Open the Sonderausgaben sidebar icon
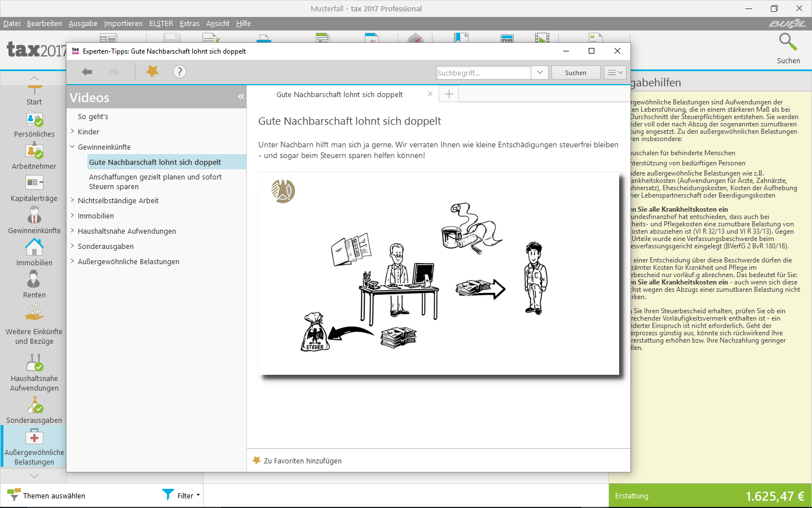 coord(34,404)
